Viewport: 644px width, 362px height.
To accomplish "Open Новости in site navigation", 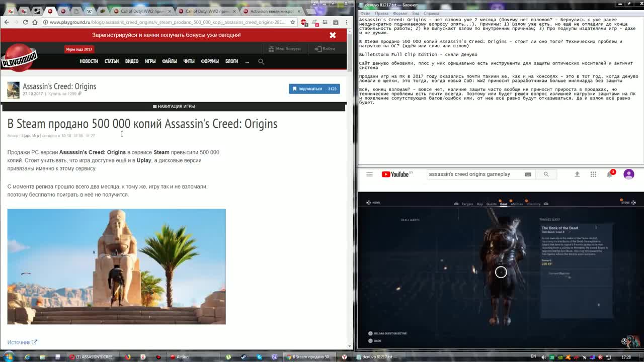I will click(x=89, y=61).
